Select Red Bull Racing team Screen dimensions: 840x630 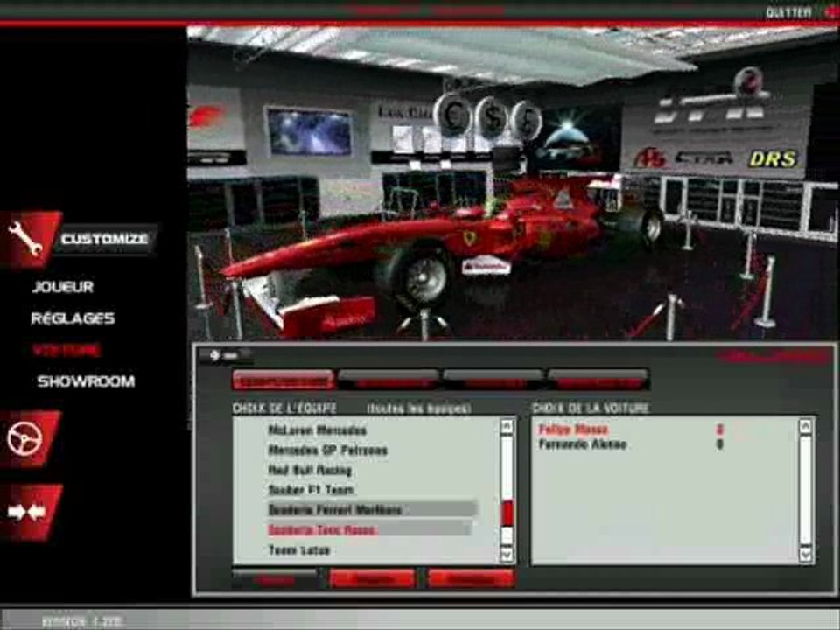[x=310, y=471]
